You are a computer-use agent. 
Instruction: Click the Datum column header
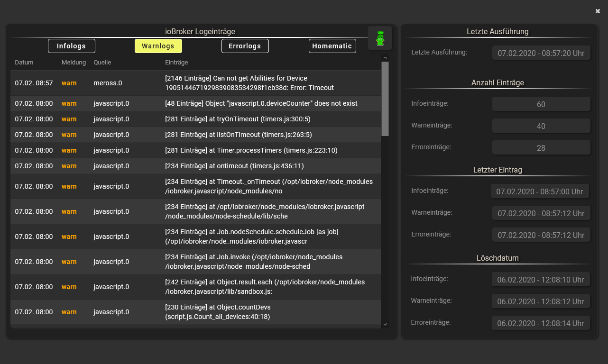coord(24,63)
